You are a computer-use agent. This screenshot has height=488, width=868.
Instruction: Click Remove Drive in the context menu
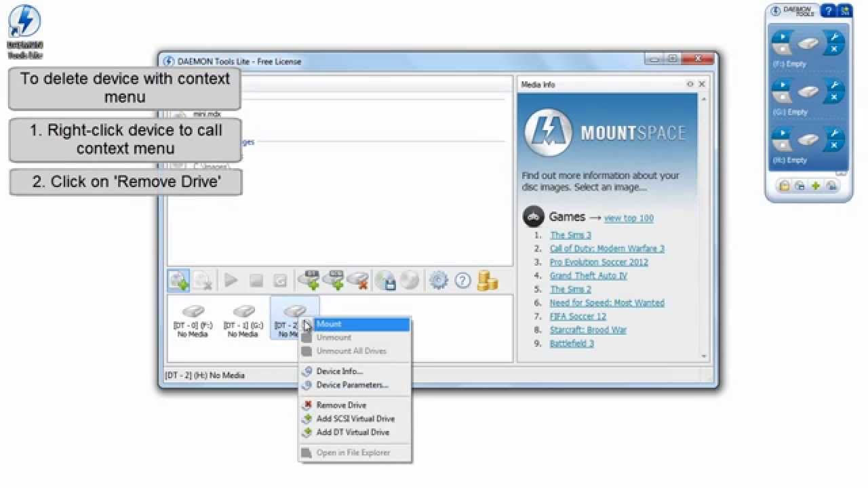coord(355,405)
